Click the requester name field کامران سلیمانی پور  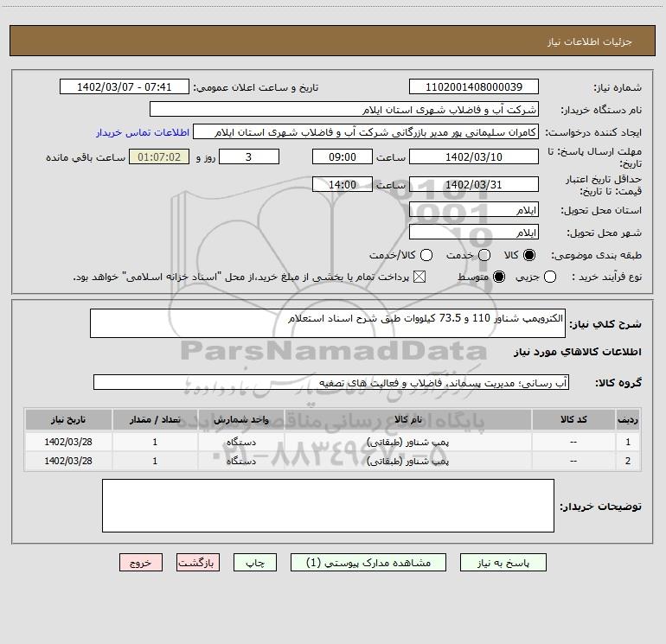coord(366,131)
